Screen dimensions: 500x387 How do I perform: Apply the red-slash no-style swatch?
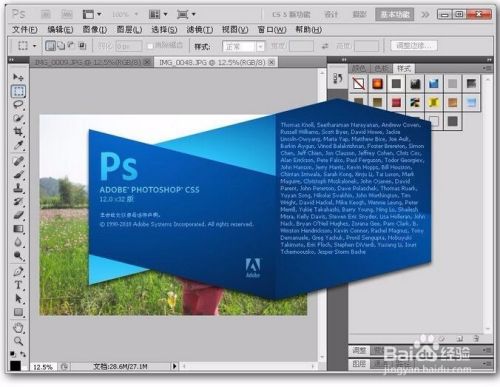pos(359,84)
